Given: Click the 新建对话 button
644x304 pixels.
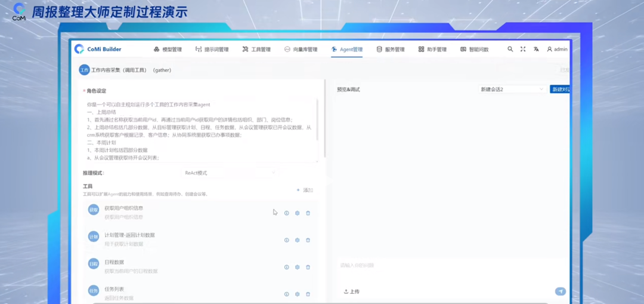Looking at the screenshot, I should click(x=560, y=90).
